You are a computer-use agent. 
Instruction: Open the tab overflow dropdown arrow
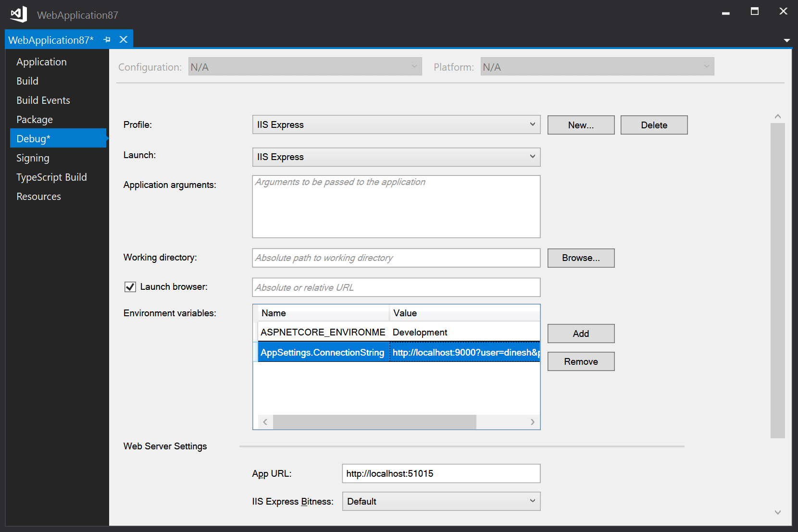click(787, 40)
